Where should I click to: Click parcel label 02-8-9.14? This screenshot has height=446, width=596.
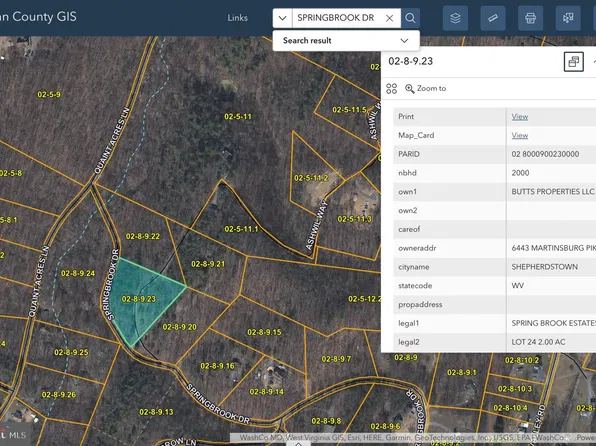[x=267, y=392]
